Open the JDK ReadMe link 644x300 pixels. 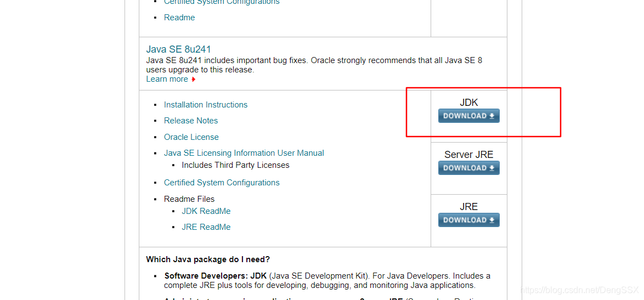(x=206, y=211)
